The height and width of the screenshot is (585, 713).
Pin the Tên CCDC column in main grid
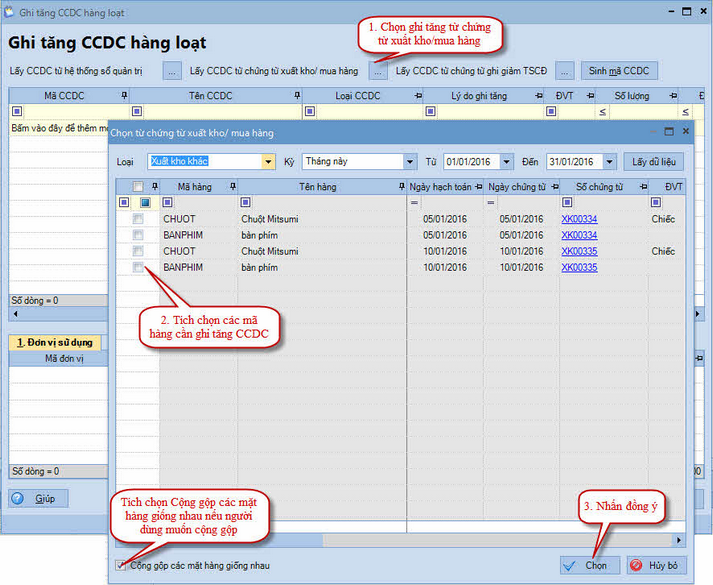click(x=297, y=95)
